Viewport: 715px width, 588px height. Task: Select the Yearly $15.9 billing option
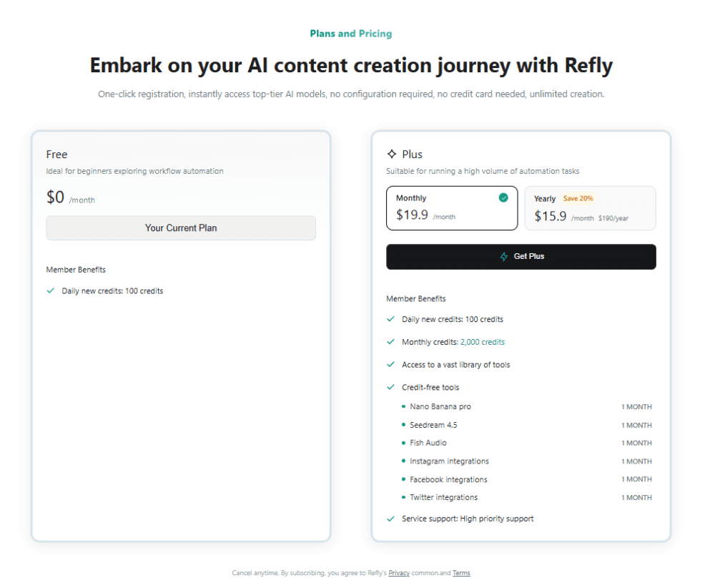coord(590,208)
